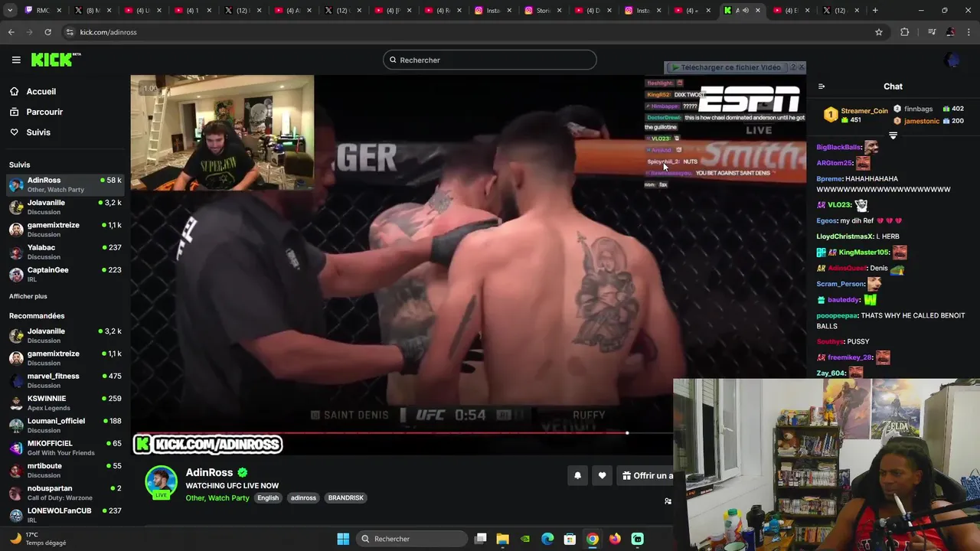The image size is (980, 551).
Task: Open the Parcourir browse page
Action: 44,112
